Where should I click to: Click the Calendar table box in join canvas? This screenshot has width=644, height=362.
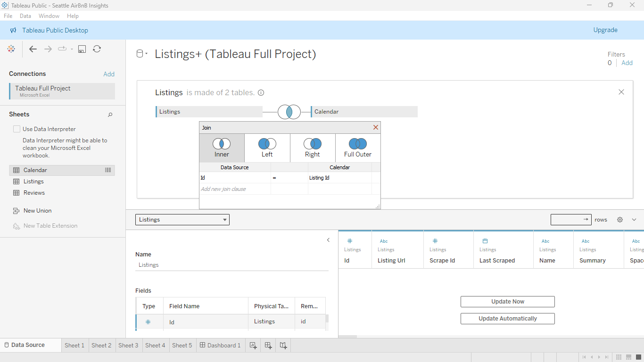[364, 112]
